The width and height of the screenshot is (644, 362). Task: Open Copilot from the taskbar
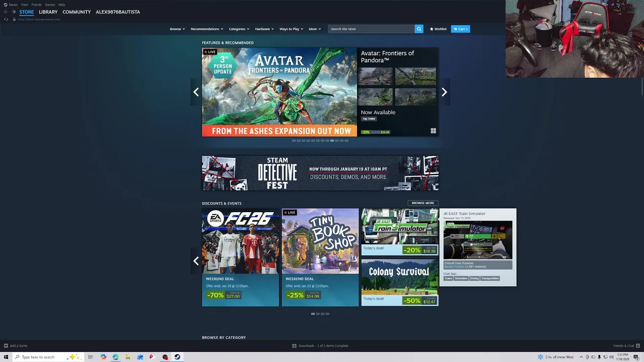103,357
